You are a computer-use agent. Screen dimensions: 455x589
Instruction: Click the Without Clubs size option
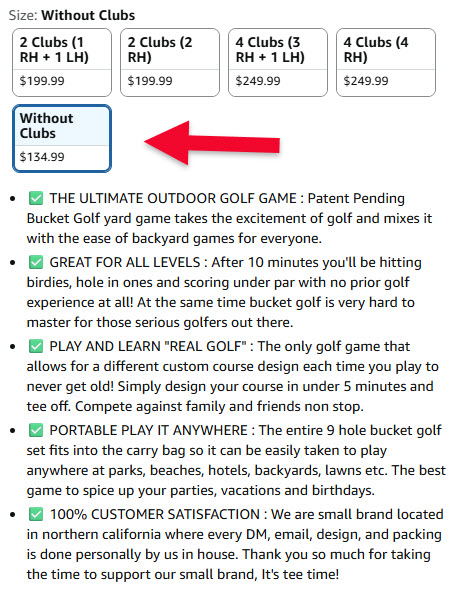(x=62, y=138)
